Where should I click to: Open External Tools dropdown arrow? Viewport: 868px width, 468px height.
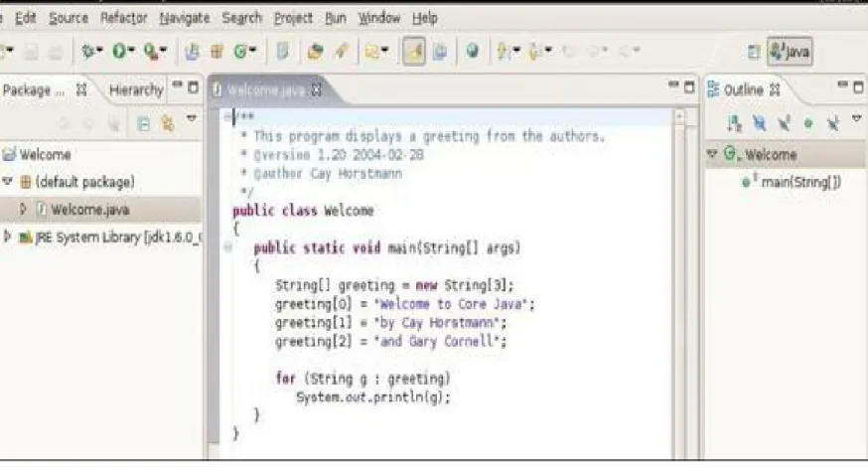tap(163, 51)
